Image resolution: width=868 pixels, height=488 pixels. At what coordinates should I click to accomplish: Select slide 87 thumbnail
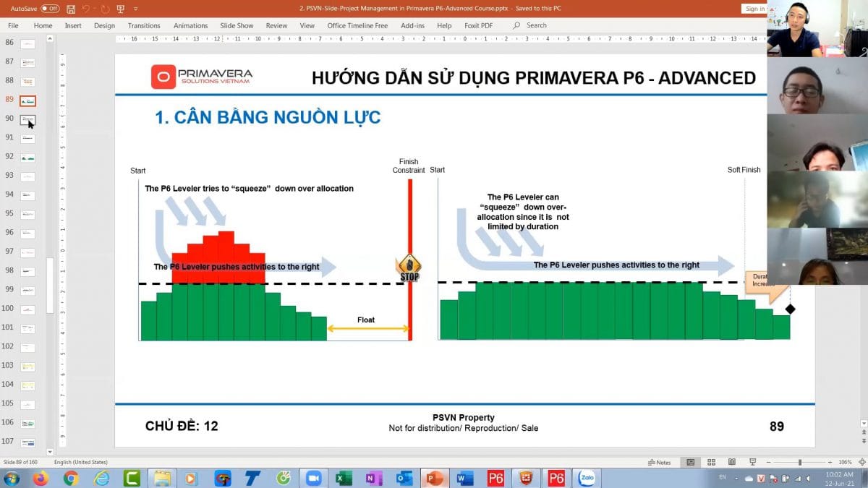coord(27,62)
